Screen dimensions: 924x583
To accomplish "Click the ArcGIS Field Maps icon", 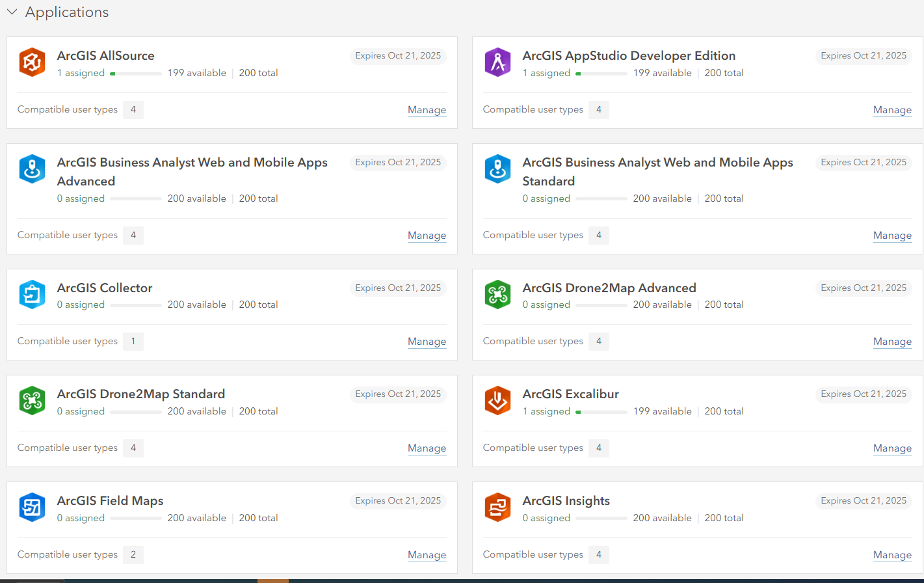I will coord(32,506).
